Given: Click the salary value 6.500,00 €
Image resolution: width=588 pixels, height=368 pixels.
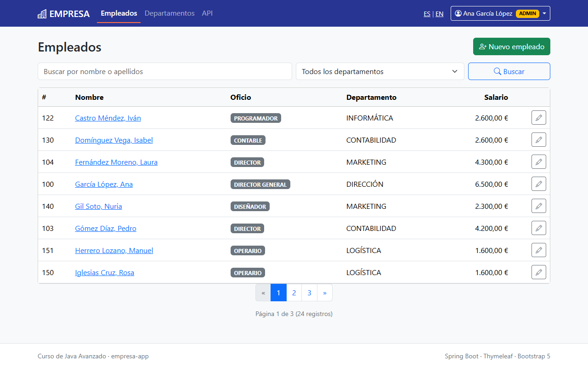Looking at the screenshot, I should pyautogui.click(x=492, y=184).
